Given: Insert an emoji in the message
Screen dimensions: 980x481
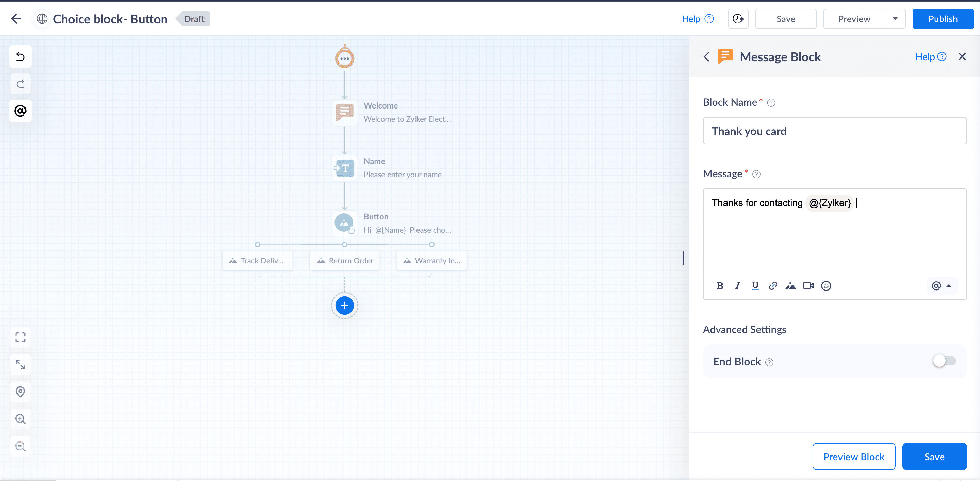Looking at the screenshot, I should [x=826, y=285].
